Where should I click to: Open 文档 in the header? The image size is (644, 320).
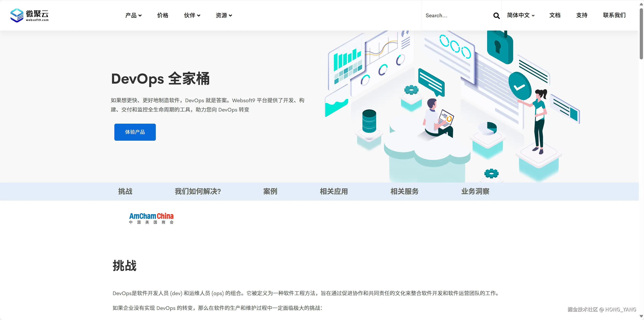[555, 15]
